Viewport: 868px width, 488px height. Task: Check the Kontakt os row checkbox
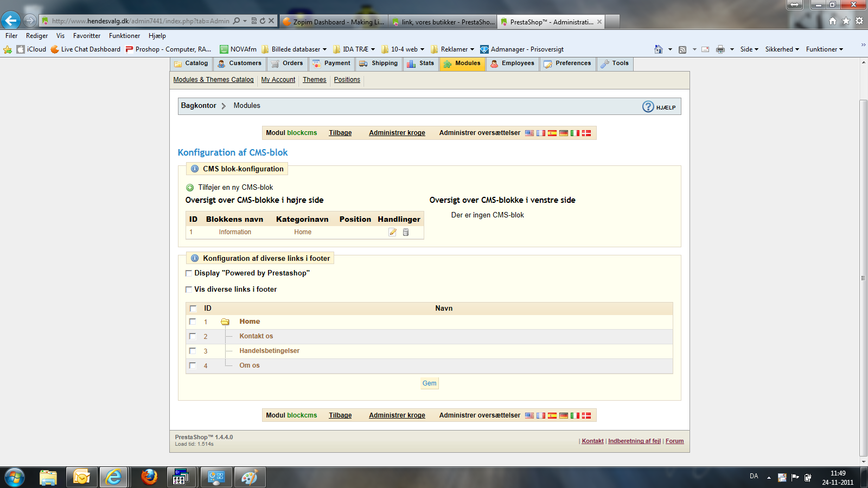193,336
